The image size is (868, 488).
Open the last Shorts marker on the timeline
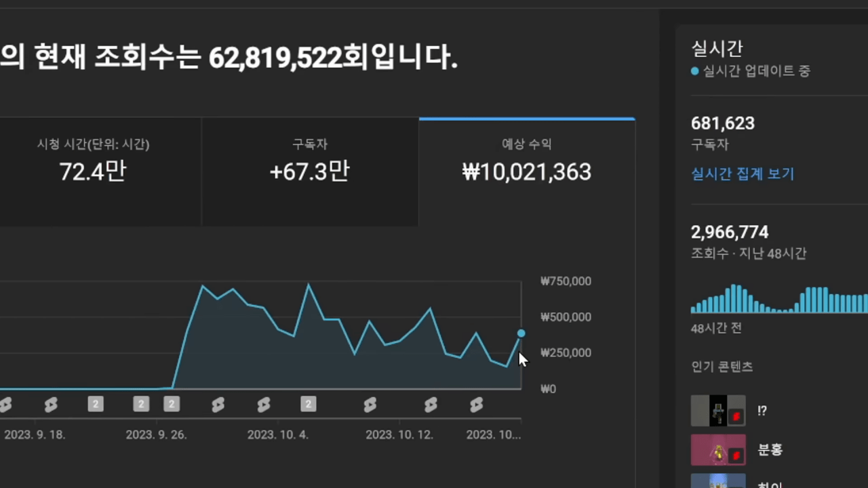476,405
